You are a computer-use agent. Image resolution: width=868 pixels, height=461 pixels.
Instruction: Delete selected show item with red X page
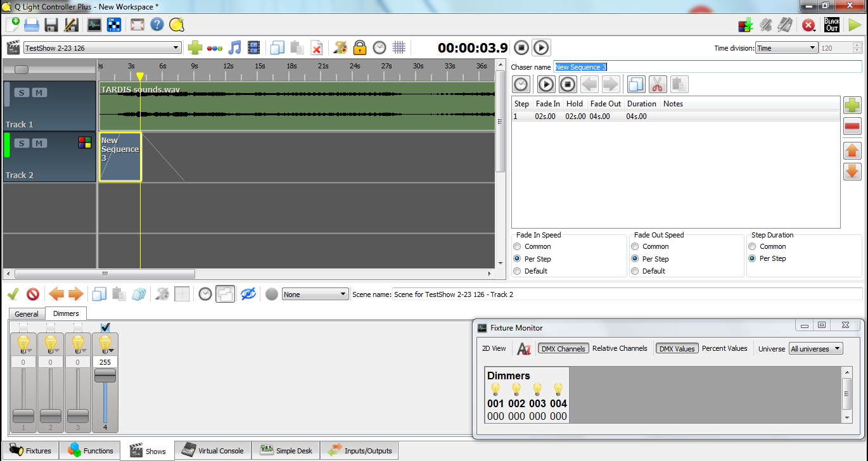(317, 47)
